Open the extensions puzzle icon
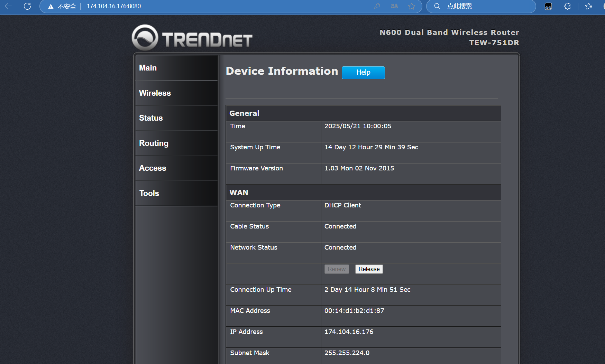This screenshot has width=605, height=364. tap(567, 6)
